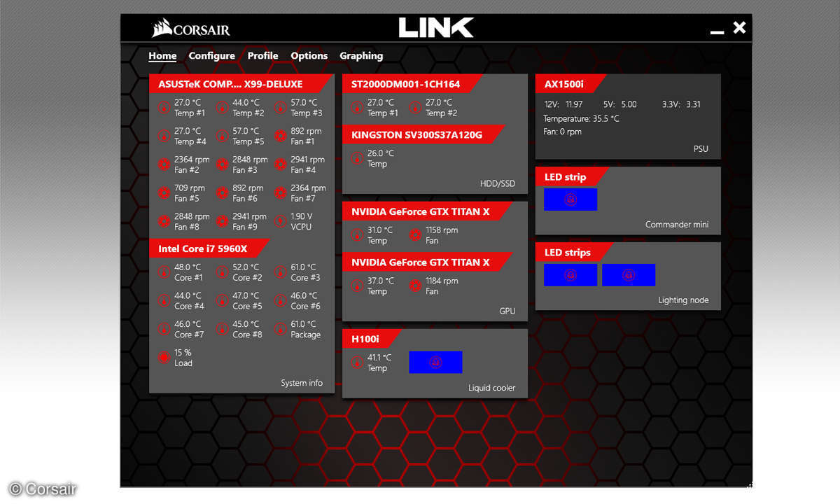Click the 12V: 11.97 voltage reading

tap(563, 104)
